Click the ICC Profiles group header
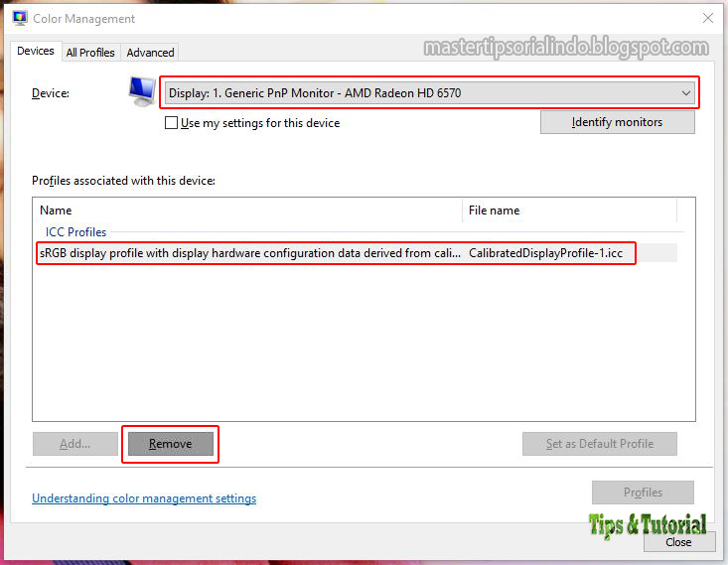Image resolution: width=728 pixels, height=565 pixels. [75, 231]
